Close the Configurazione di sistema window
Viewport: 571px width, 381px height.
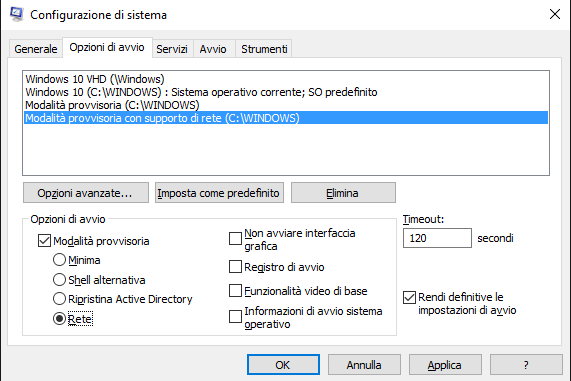tap(555, 14)
